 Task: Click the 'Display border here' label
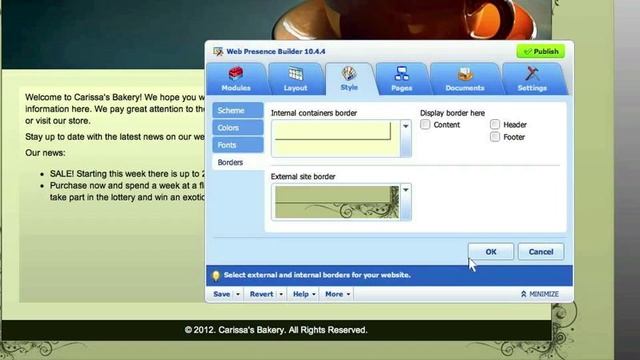pos(452,113)
